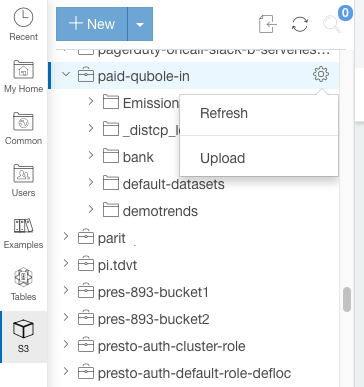
Task: Collapse the paid-qubole-in bucket
Action: 66,74
